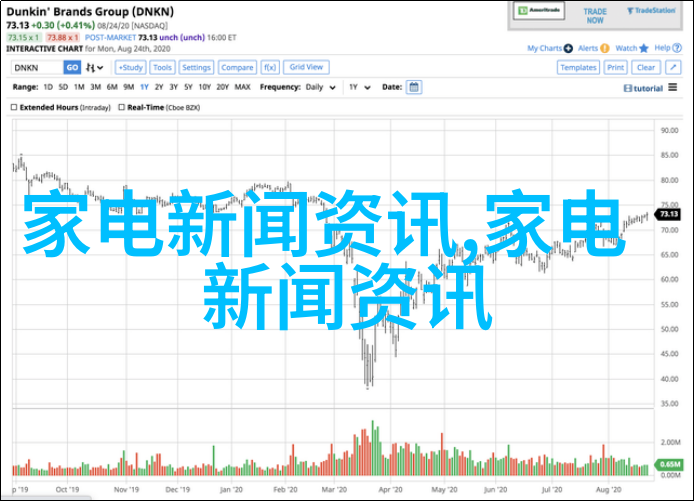Click the My Charts plus icon
Image resolution: width=695 pixels, height=502 pixels.
click(x=568, y=48)
